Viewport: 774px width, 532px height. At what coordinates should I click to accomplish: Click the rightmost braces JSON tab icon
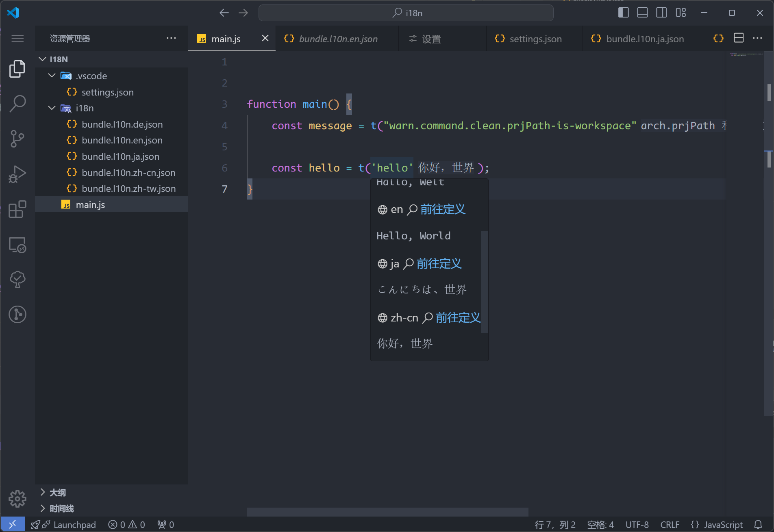coord(718,38)
